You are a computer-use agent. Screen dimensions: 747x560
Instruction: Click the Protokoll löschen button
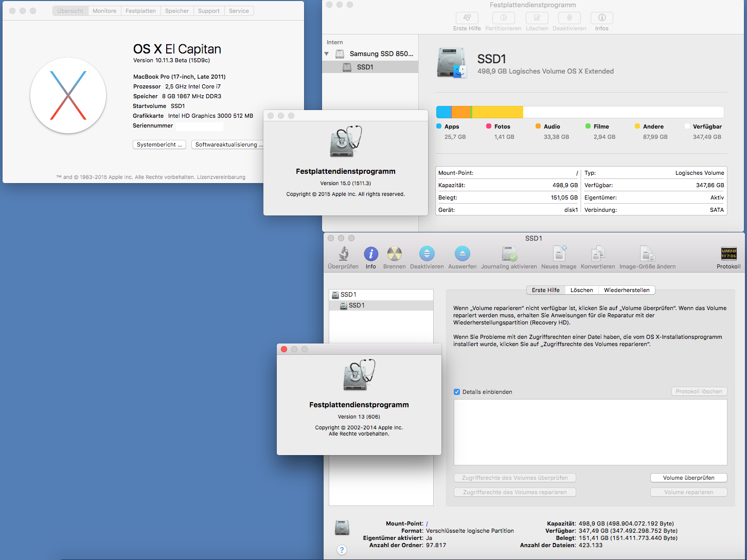(x=699, y=391)
